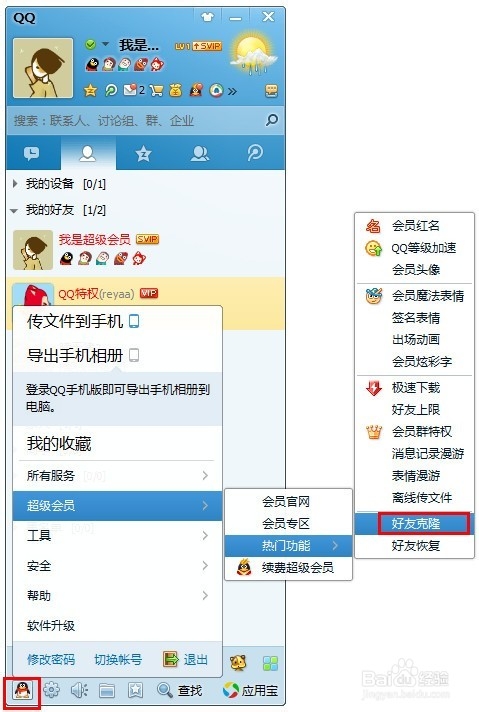Open the skin changer shirt icon
Screen dimensions: 479x712
click(208, 17)
